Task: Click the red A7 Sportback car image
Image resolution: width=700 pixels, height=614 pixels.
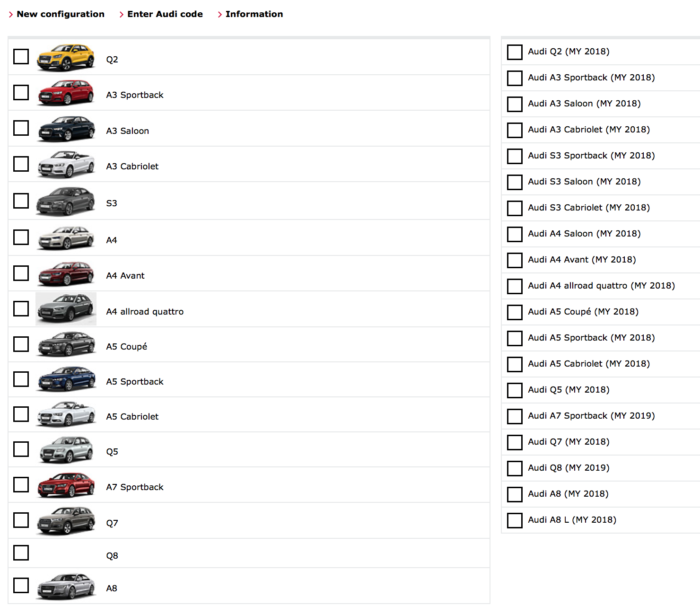Action: coord(66,485)
